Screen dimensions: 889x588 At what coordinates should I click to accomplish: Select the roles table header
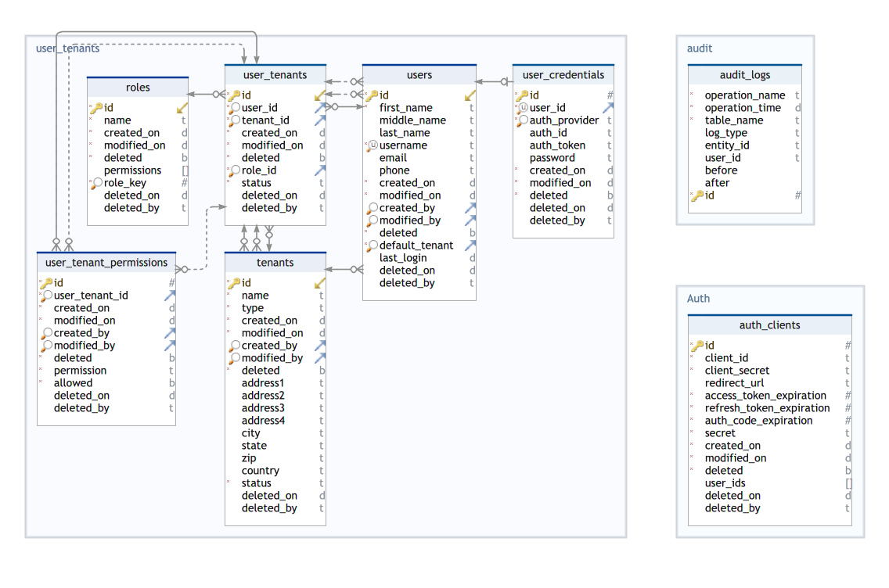pyautogui.click(x=138, y=88)
